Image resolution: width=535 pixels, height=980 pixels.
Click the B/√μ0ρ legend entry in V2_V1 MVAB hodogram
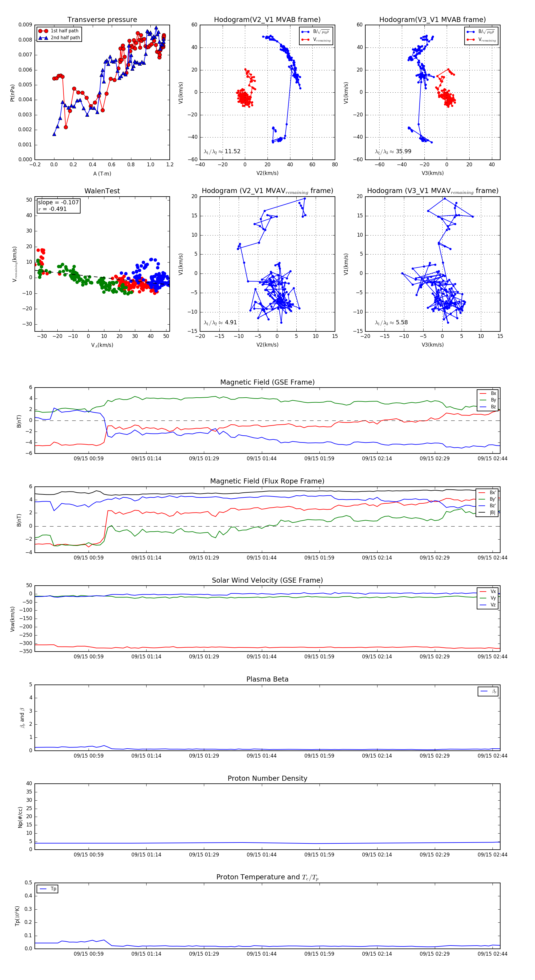click(316, 32)
